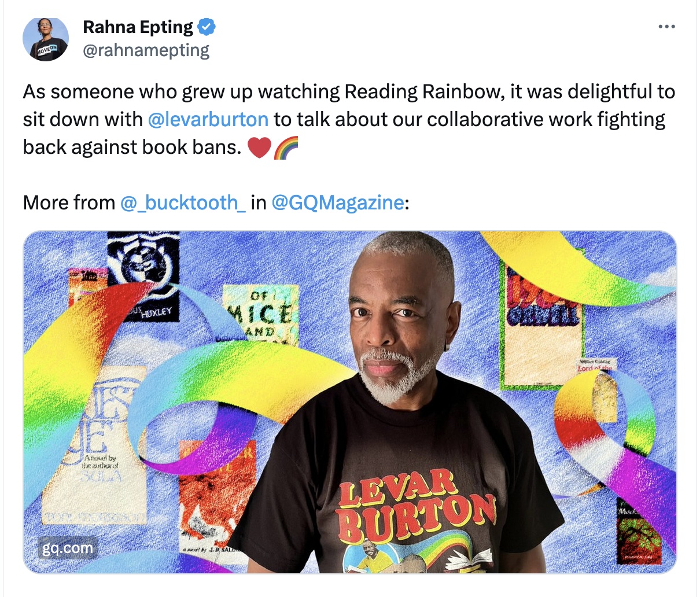Click the gq.com source label
The image size is (700, 597).
click(x=67, y=548)
